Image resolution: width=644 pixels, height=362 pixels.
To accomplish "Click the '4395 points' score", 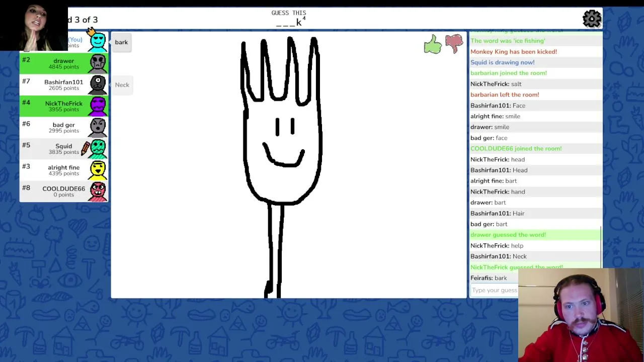I will pos(63,173).
